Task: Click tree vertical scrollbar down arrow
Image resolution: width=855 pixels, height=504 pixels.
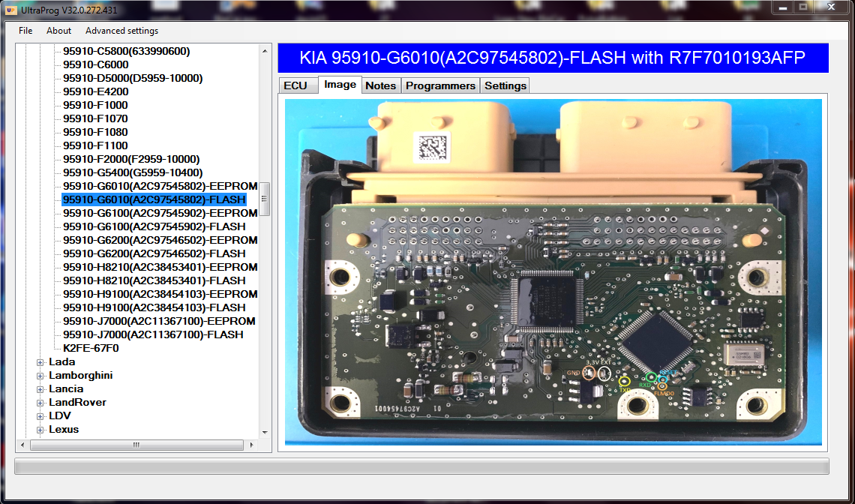Action: [x=265, y=433]
